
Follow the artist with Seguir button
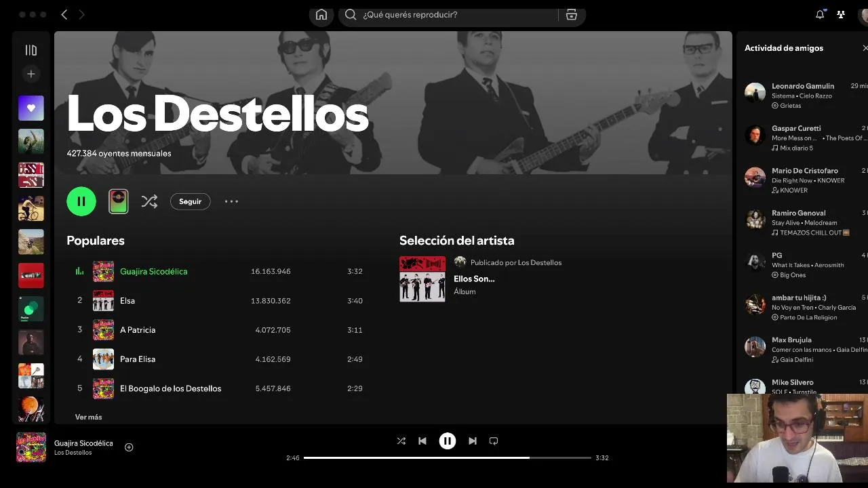(190, 201)
